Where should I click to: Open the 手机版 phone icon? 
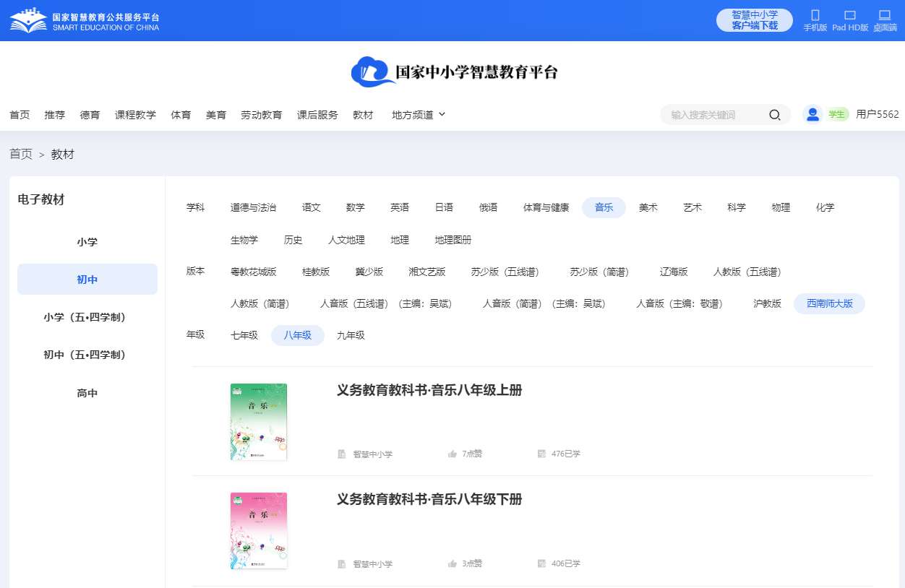pos(815,15)
